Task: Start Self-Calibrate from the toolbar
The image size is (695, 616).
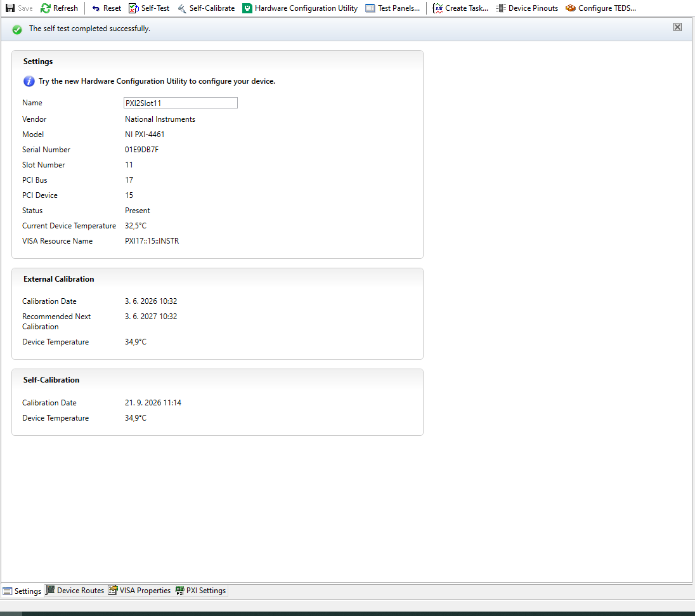Action: pyautogui.click(x=206, y=8)
